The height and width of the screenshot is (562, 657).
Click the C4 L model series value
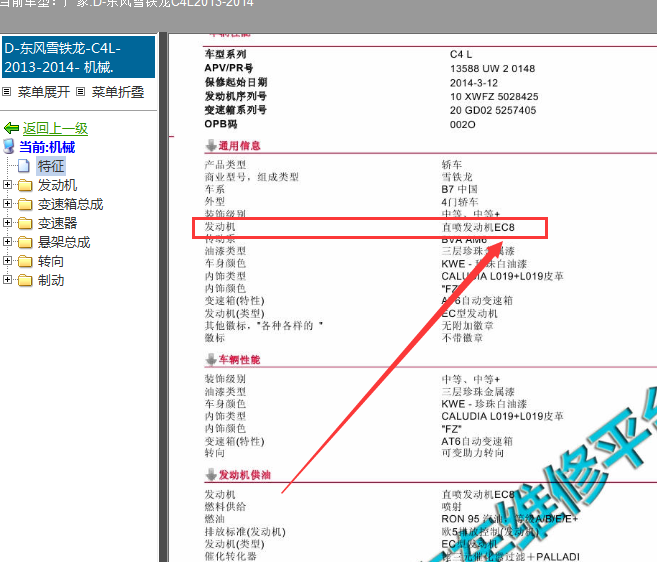461,54
